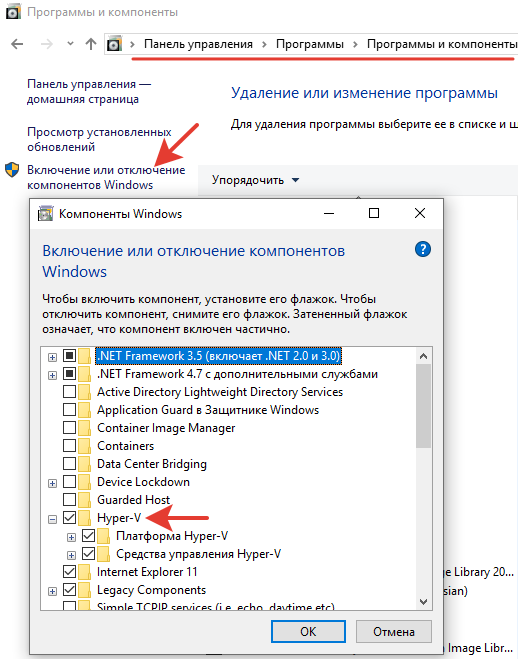Screen dimensions: 518x659
Task: Open the Упорядочить dropdown
Action: (x=255, y=180)
